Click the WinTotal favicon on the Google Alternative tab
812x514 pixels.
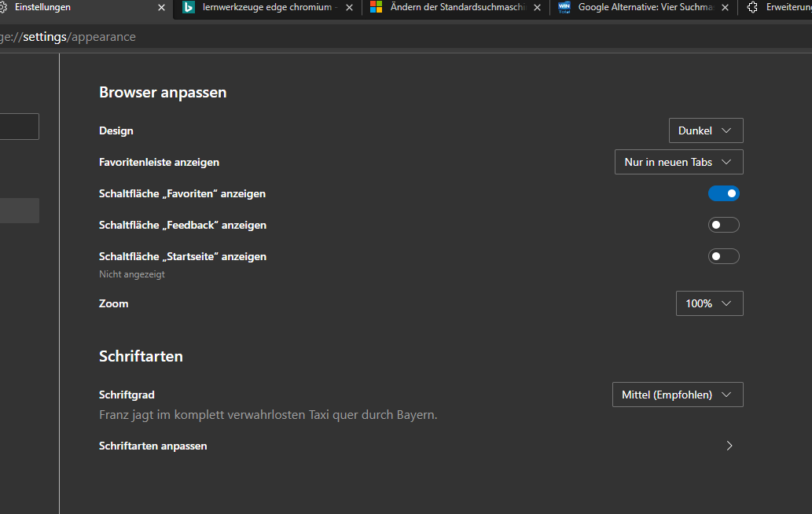point(564,7)
